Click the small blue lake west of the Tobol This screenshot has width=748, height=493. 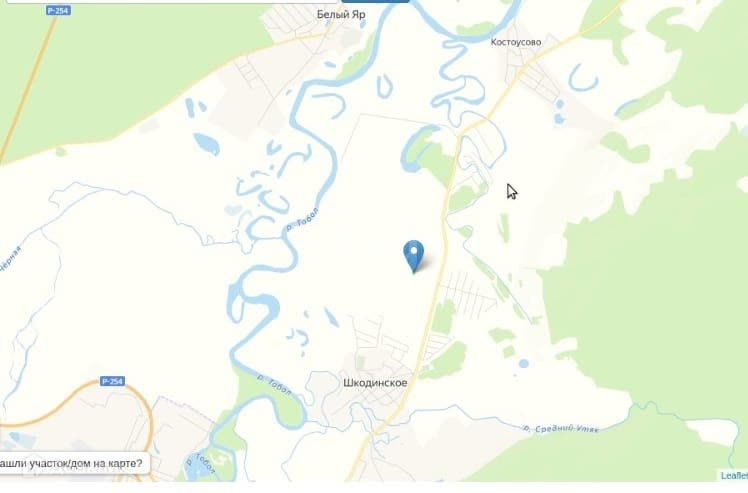[x=207, y=143]
